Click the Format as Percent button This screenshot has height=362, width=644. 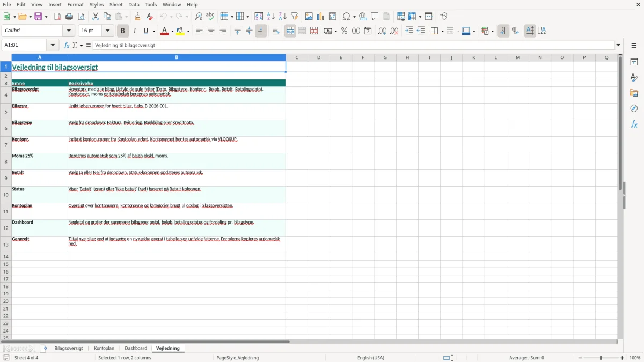344,31
